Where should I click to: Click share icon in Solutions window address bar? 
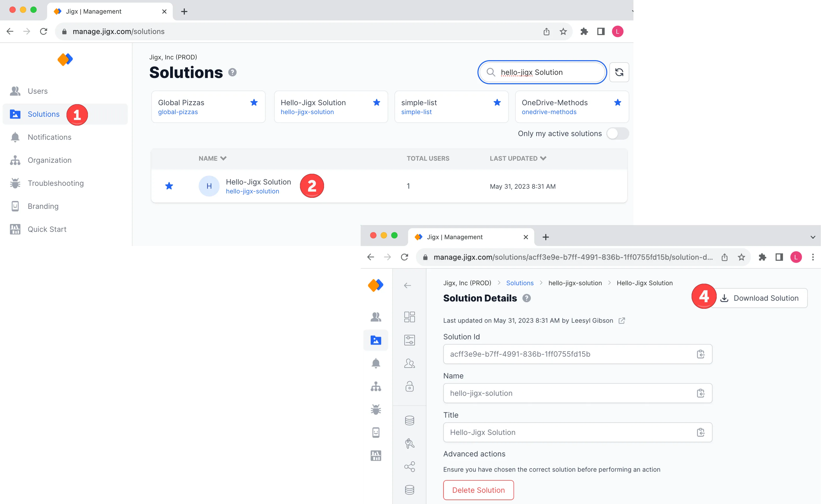coord(547,31)
